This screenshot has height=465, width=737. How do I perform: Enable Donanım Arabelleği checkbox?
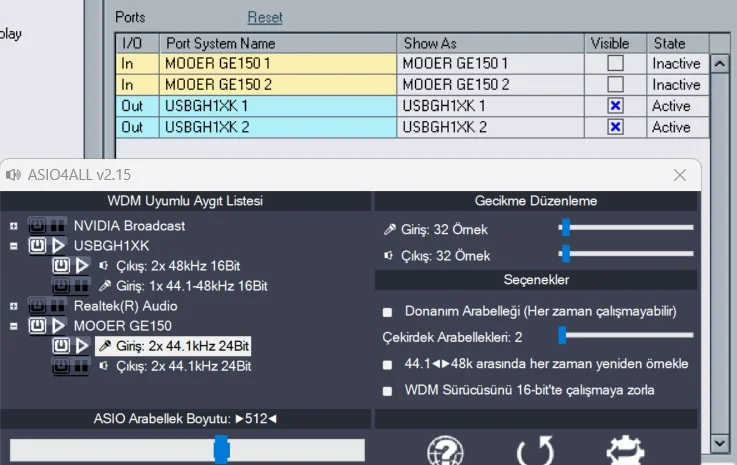387,311
